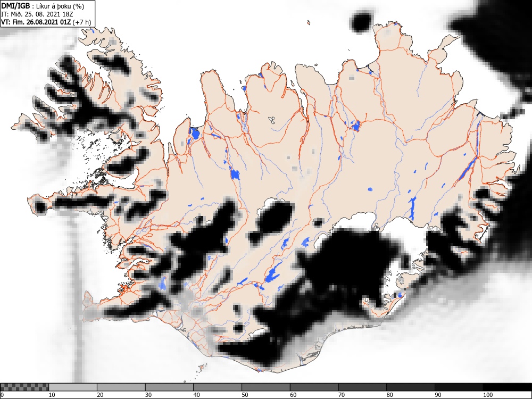Click the legend label '0'

pos(2,395)
